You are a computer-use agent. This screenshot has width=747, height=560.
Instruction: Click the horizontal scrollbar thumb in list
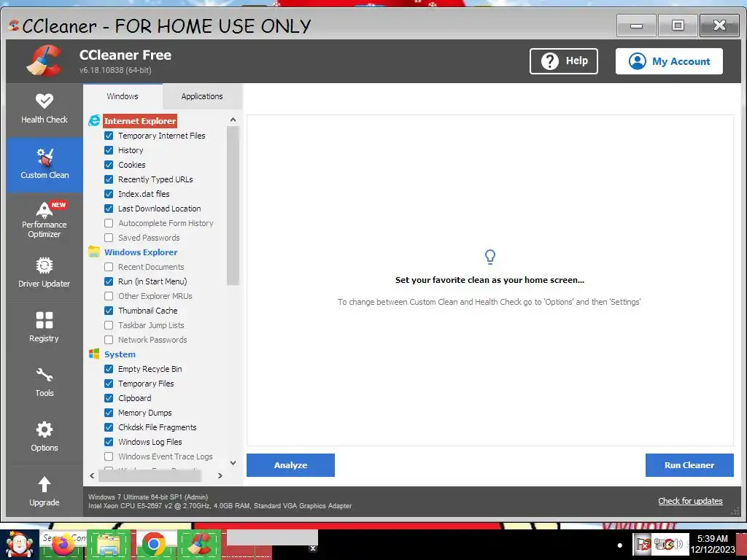coord(150,475)
